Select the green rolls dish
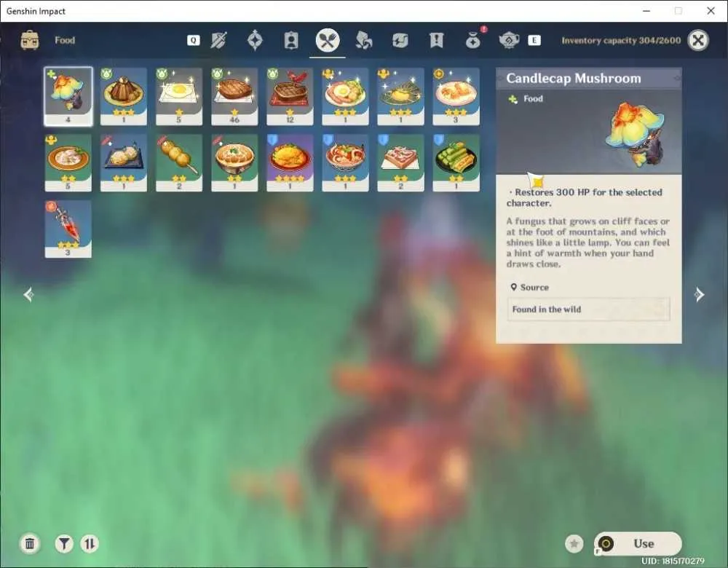The height and width of the screenshot is (568, 728). pos(456,163)
